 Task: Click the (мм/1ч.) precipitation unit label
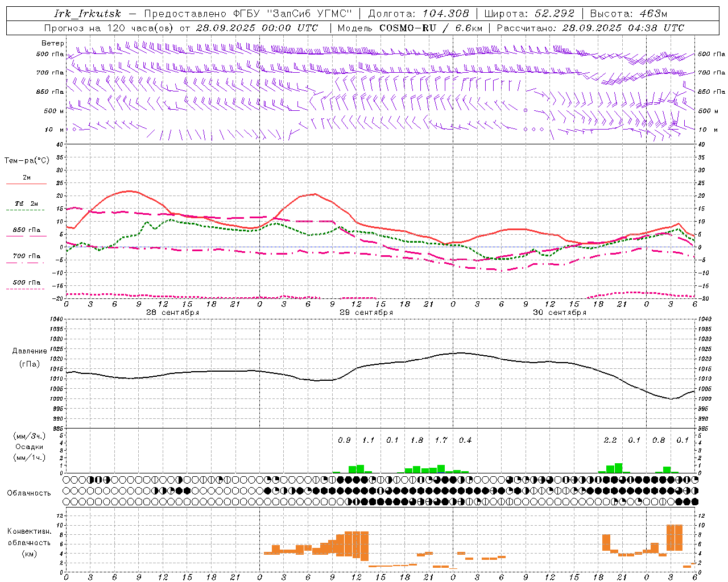(30, 458)
